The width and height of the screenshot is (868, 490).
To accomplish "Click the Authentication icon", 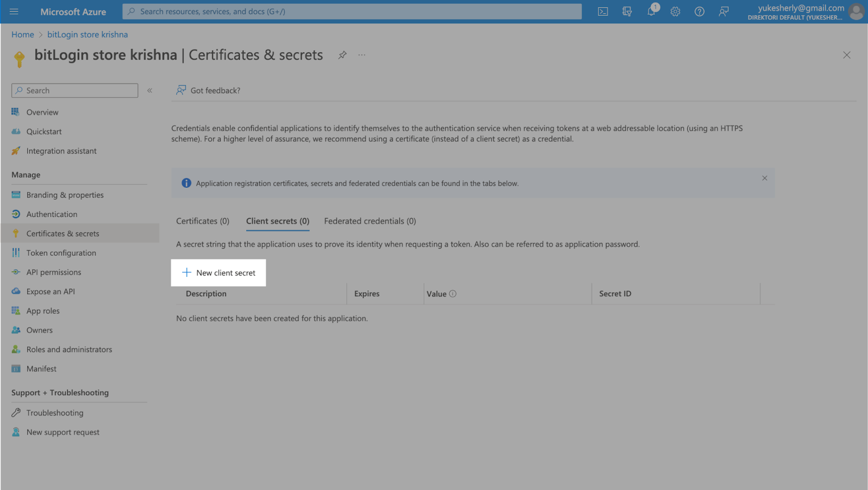I will click(16, 214).
